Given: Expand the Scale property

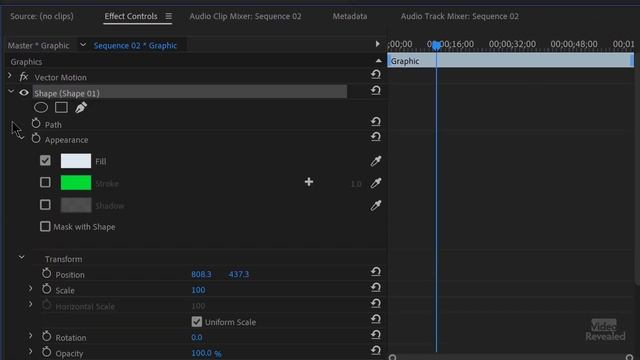Looking at the screenshot, I should point(30,289).
